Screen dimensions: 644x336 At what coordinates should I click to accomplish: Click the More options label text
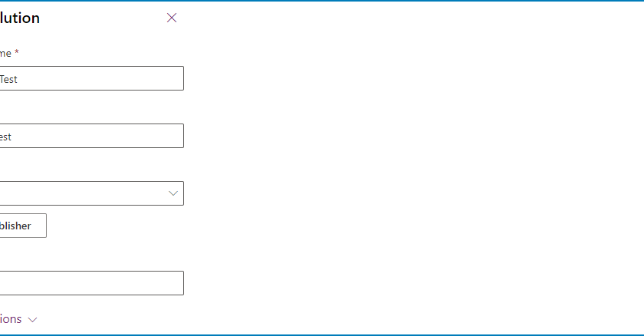pos(11,319)
